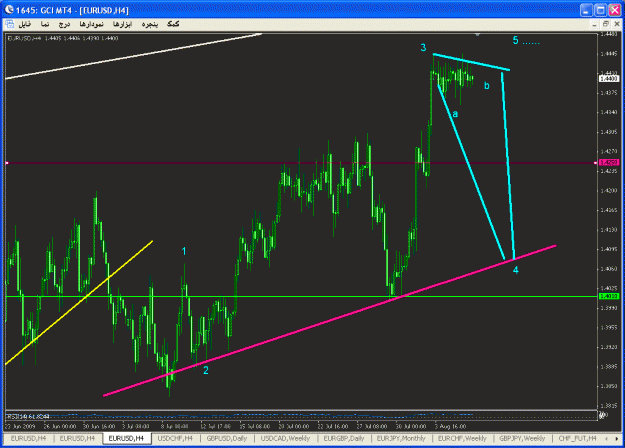Screen dimensions: 625x448
Task: Minimize the inner chart window
Action: pyautogui.click(x=594, y=24)
